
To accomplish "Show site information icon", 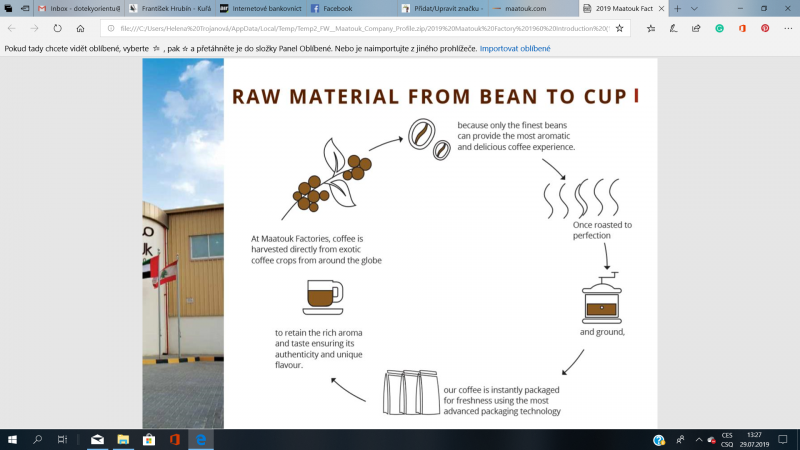I will point(111,29).
